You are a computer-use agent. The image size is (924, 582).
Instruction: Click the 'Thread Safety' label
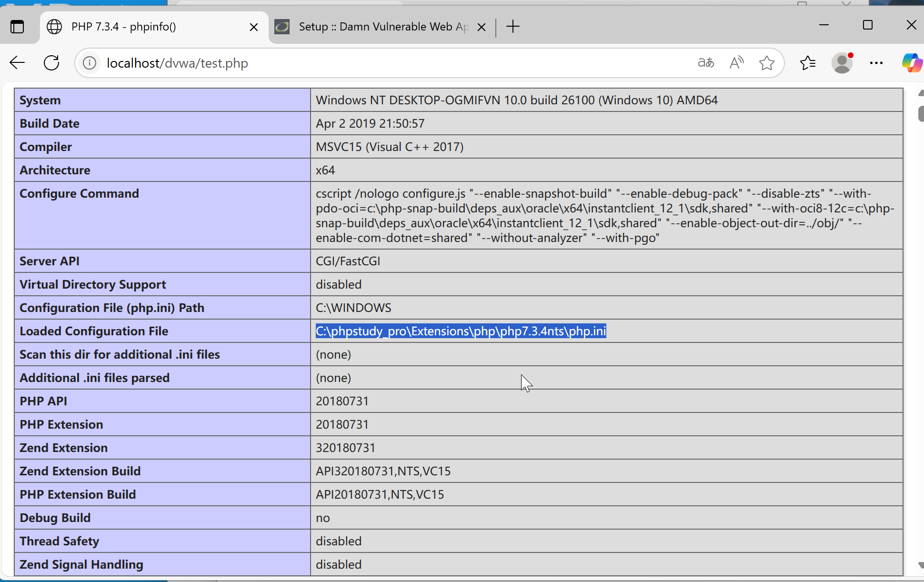59,541
